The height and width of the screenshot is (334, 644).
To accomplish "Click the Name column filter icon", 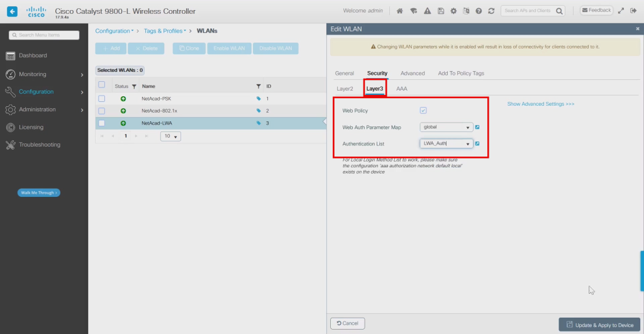I will tap(258, 86).
